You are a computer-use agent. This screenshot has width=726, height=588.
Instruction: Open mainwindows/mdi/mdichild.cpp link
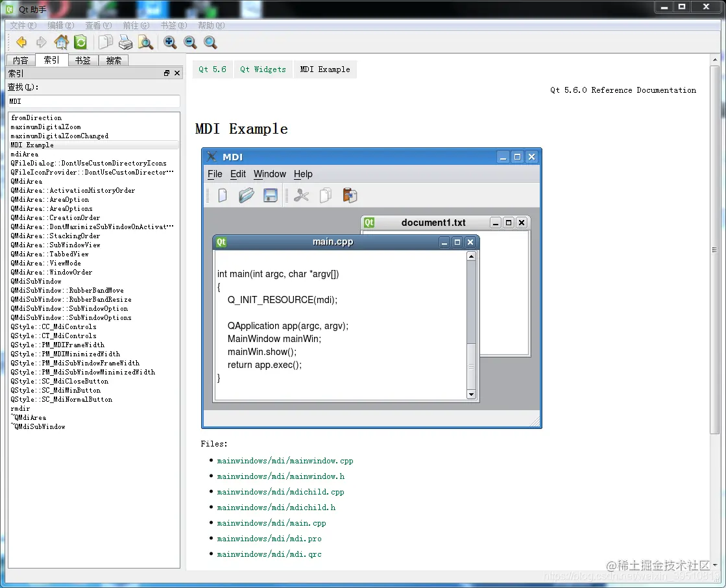280,492
